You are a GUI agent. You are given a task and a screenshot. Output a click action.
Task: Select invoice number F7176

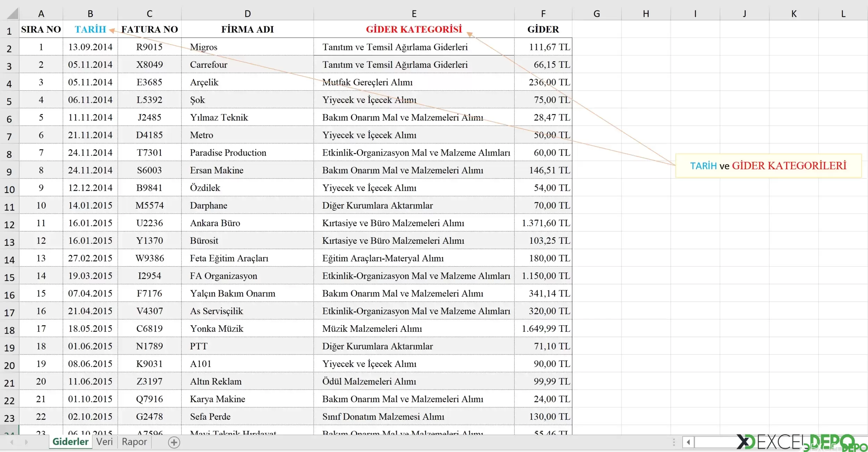pos(149,293)
